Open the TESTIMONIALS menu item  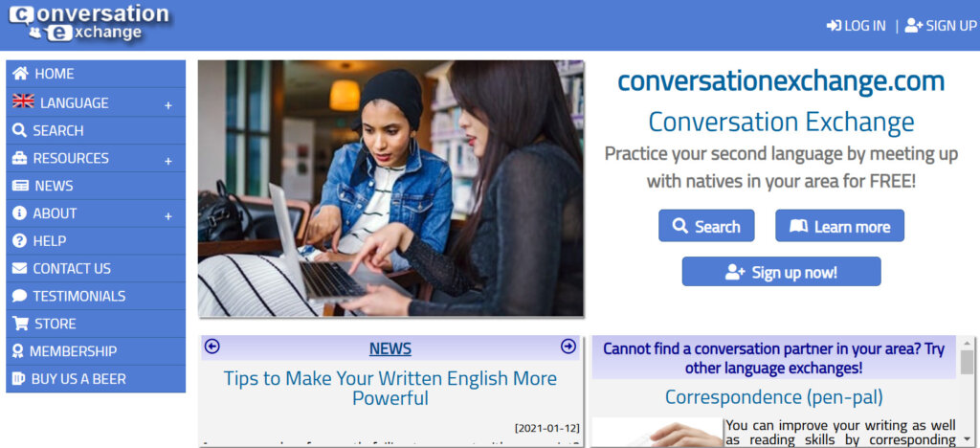(x=96, y=296)
